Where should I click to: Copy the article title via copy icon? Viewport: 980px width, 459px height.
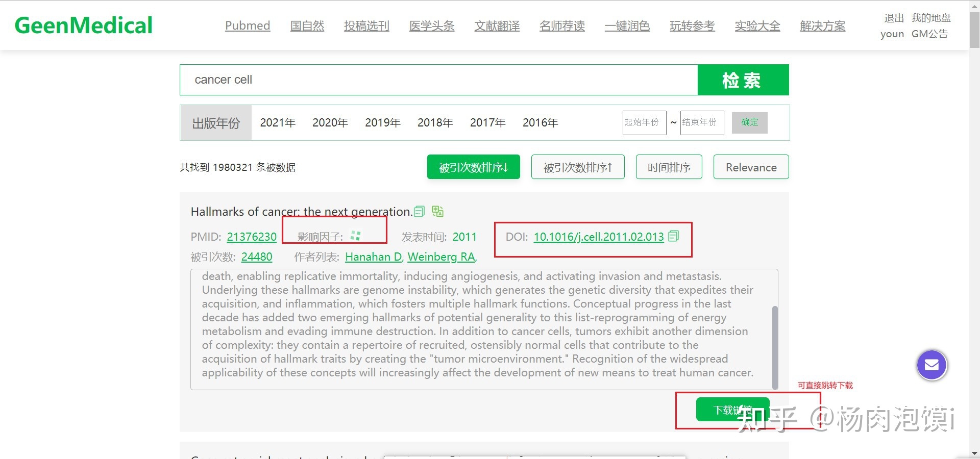pos(419,211)
